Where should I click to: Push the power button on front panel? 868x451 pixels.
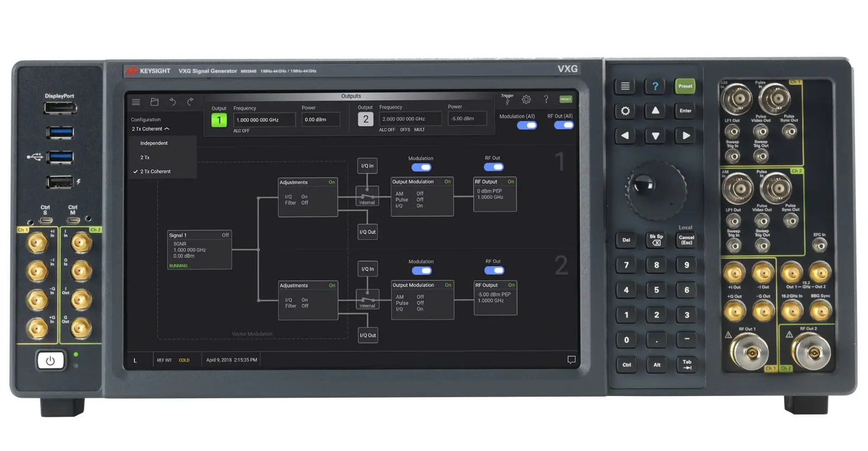(51, 361)
